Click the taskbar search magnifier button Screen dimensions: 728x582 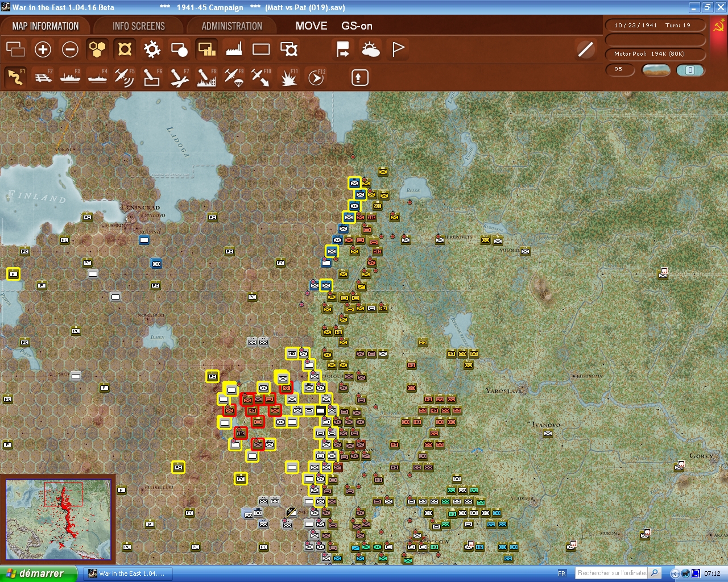(655, 573)
